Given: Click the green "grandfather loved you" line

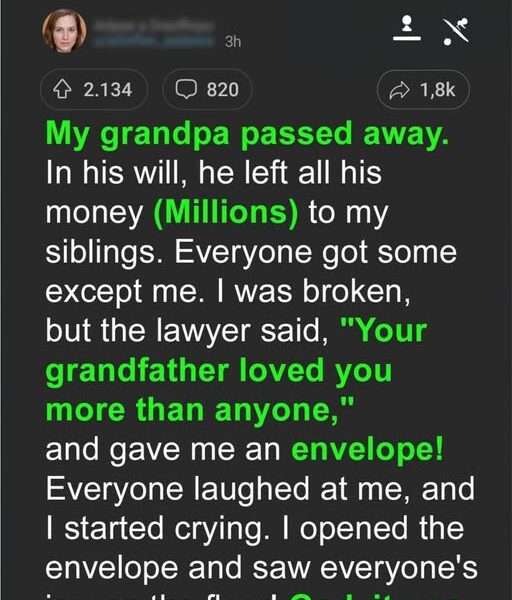Looking at the screenshot, I should click(x=219, y=371).
